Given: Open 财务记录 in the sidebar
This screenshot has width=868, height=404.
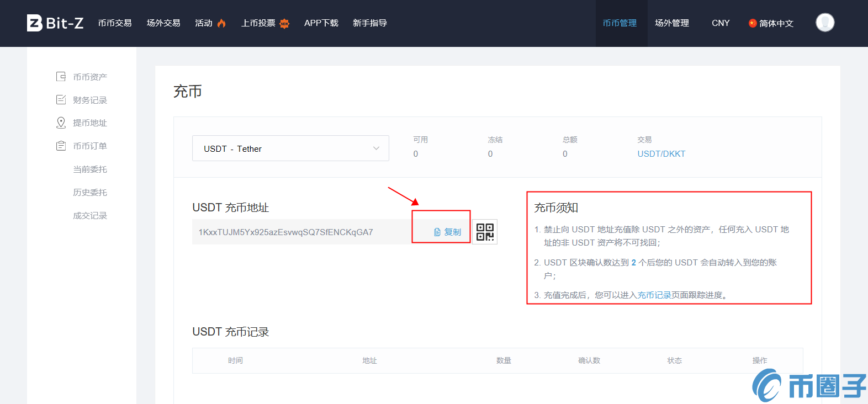Looking at the screenshot, I should pos(90,100).
